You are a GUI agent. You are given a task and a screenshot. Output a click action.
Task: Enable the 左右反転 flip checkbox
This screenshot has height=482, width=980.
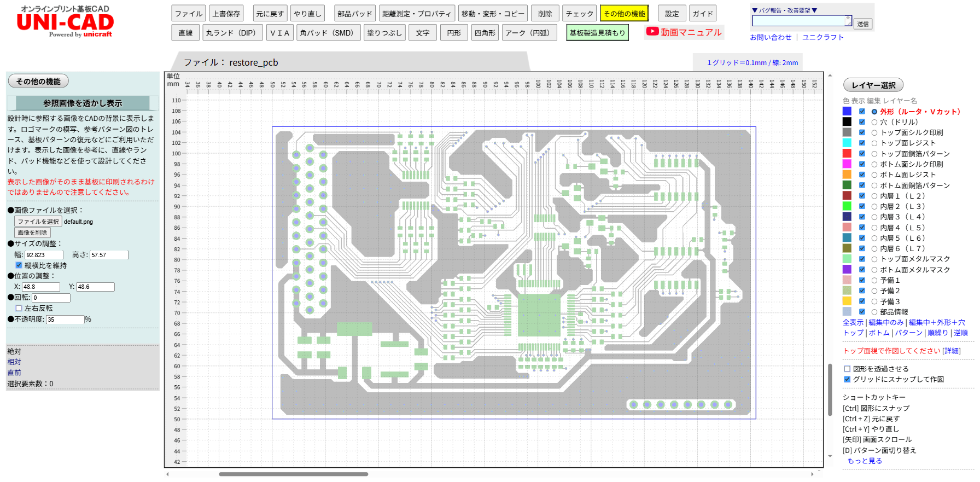tap(19, 309)
